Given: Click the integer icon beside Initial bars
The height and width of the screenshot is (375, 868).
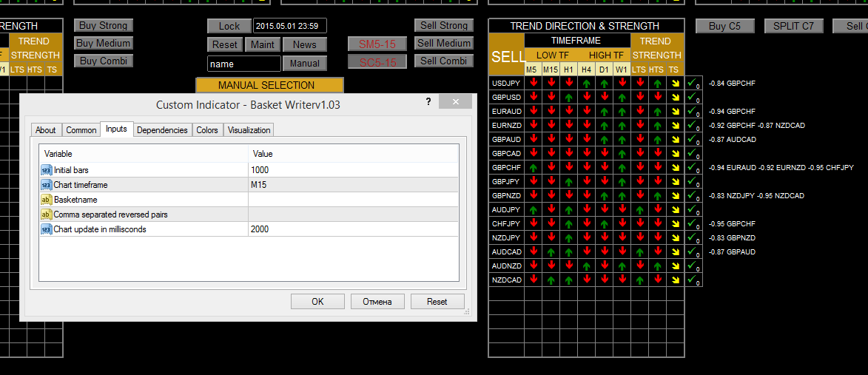Looking at the screenshot, I should point(47,170).
